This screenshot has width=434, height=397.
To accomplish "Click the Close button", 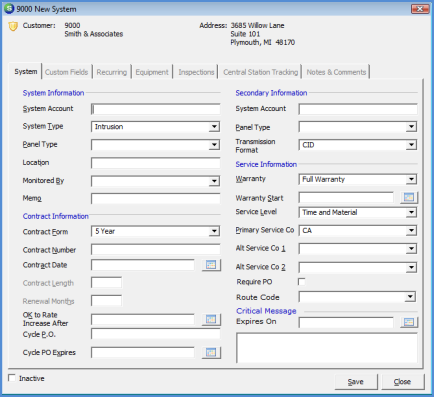I will [402, 382].
